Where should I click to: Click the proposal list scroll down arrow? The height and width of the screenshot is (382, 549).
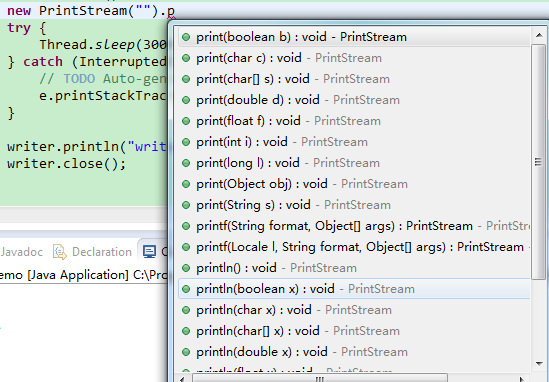coord(539,364)
